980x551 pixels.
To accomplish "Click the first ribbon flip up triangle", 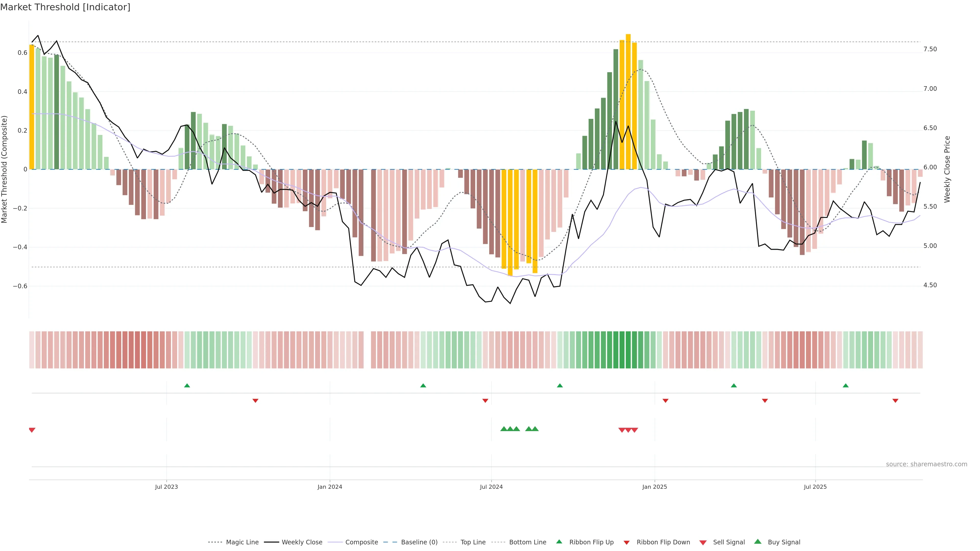I will pyautogui.click(x=187, y=386).
